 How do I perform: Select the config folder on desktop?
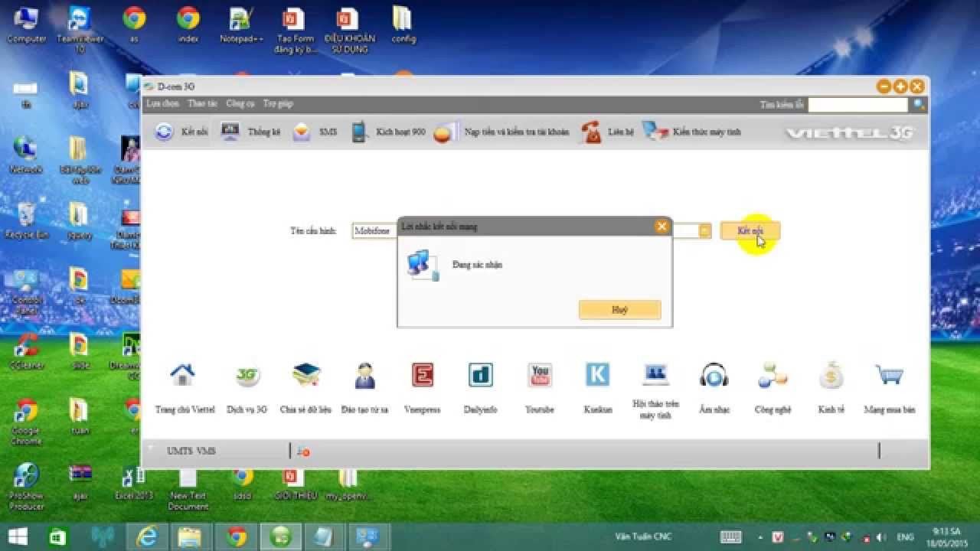click(403, 25)
